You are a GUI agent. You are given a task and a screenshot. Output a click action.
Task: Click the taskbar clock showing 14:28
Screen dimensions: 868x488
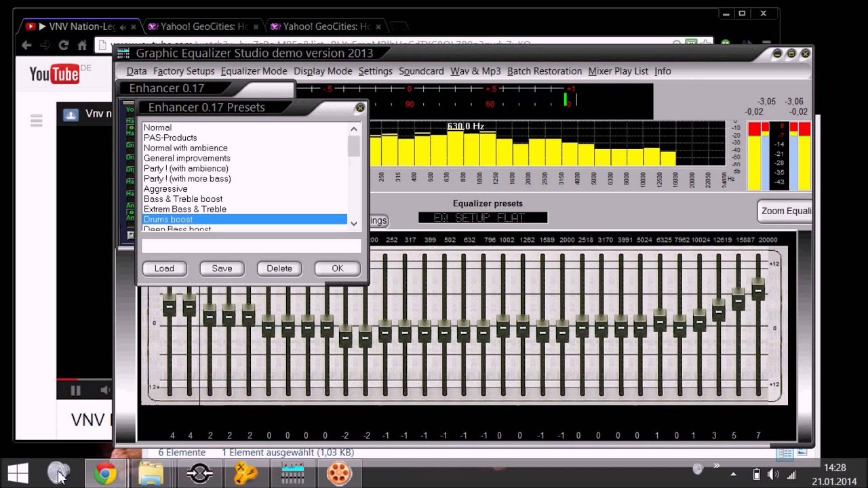point(835,468)
